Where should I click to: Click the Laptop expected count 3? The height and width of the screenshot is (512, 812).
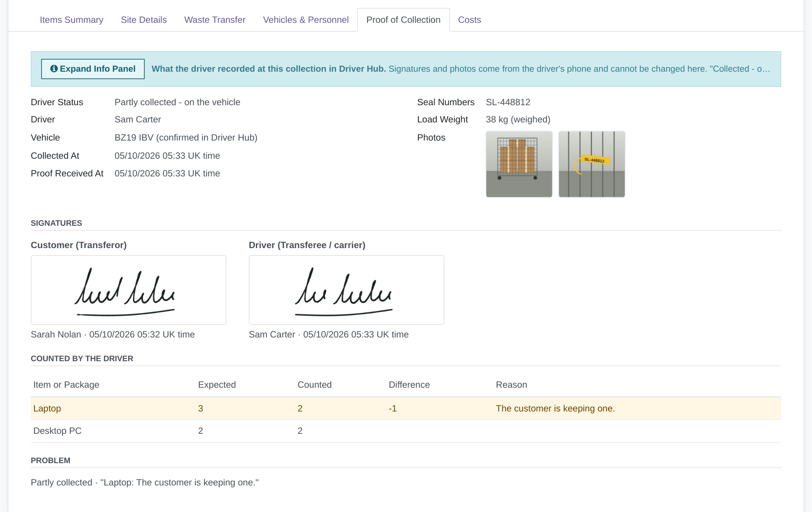[x=201, y=409]
